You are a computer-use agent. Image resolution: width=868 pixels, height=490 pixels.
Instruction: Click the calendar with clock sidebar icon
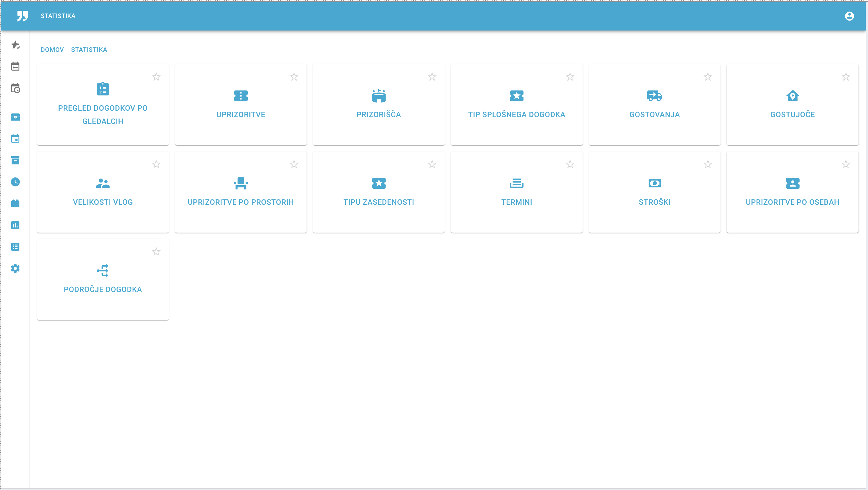15,88
